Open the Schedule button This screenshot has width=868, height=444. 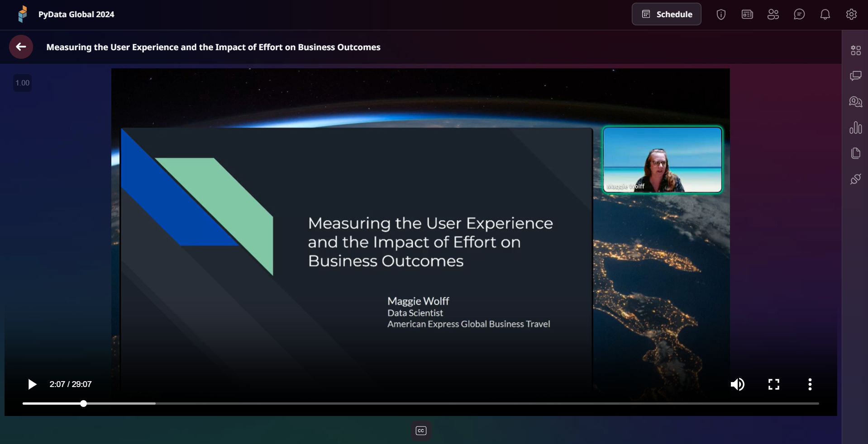pyautogui.click(x=666, y=14)
